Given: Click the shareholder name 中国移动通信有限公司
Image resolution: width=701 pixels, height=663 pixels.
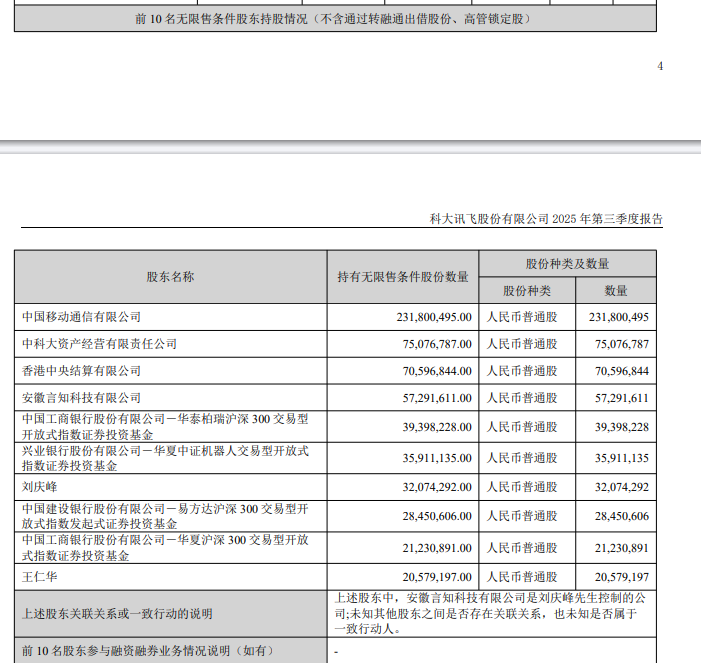Looking at the screenshot, I should [82, 317].
